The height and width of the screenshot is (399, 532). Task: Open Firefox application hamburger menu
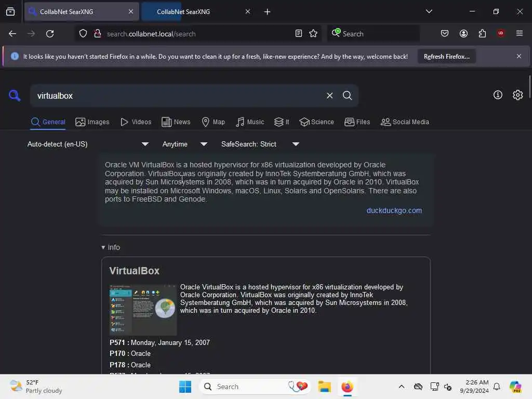(x=520, y=33)
